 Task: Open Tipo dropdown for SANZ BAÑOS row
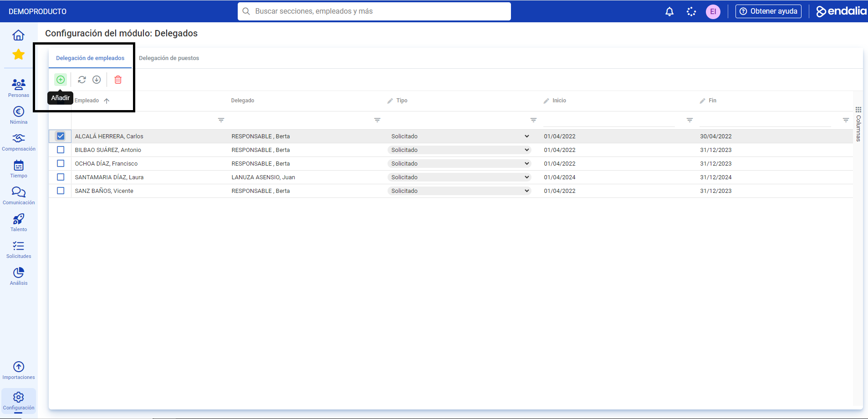point(460,191)
